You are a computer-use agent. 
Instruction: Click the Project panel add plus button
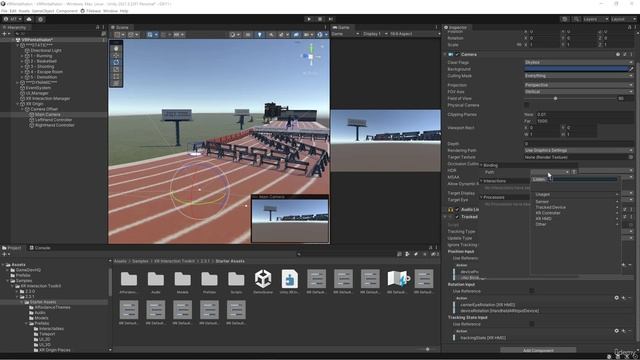pyautogui.click(x=4, y=254)
